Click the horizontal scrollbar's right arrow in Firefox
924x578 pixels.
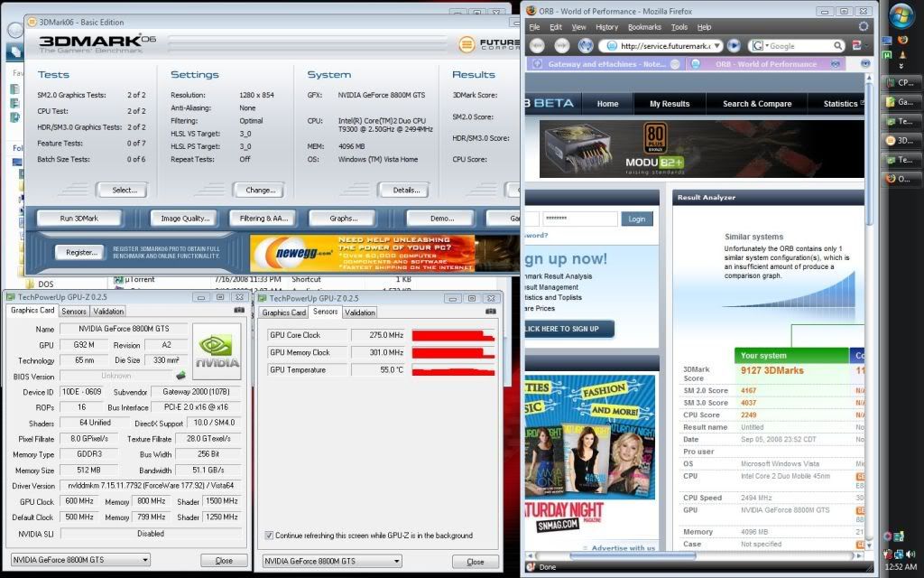858,555
